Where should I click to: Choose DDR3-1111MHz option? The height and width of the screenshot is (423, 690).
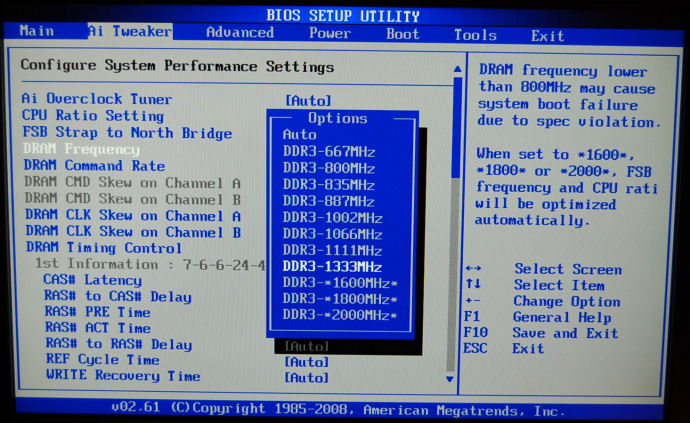[x=333, y=250]
